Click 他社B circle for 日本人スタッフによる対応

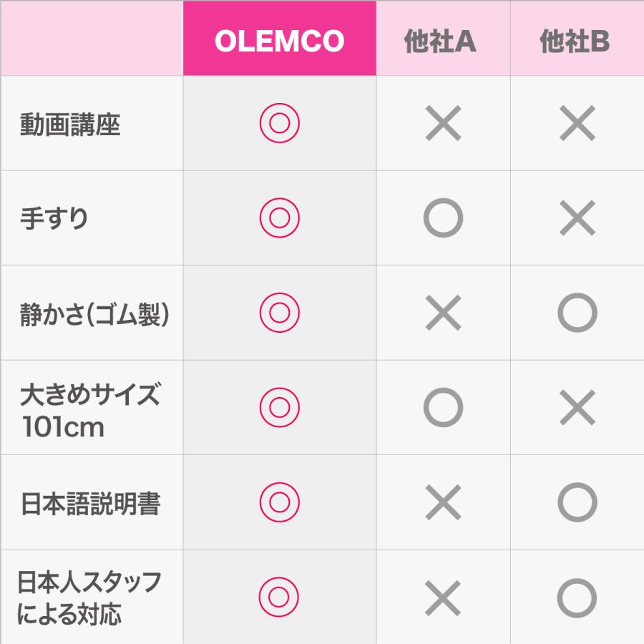pos(577,597)
